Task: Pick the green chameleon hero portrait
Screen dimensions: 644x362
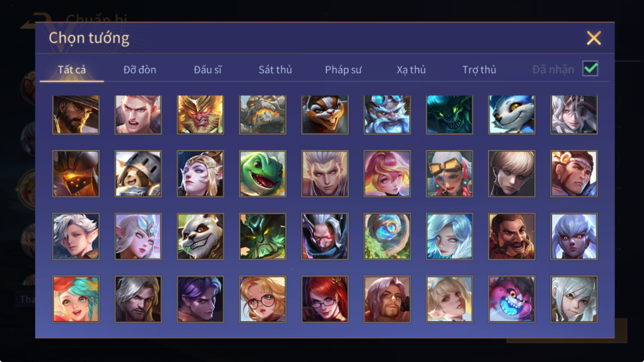Action: click(263, 173)
